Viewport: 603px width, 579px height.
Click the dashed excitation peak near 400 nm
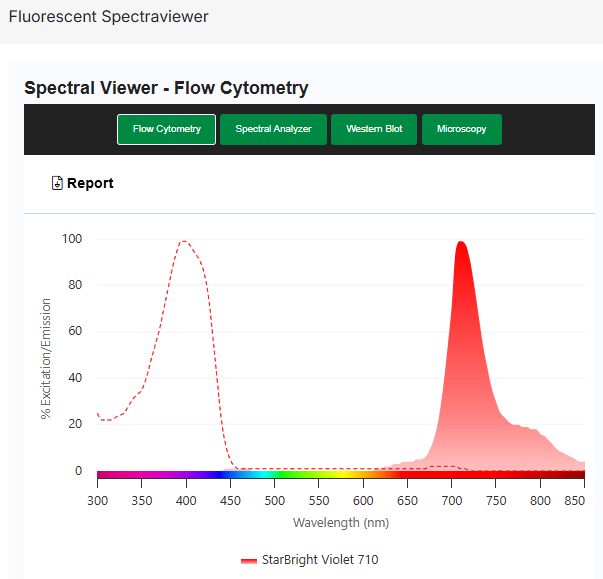[184, 241]
